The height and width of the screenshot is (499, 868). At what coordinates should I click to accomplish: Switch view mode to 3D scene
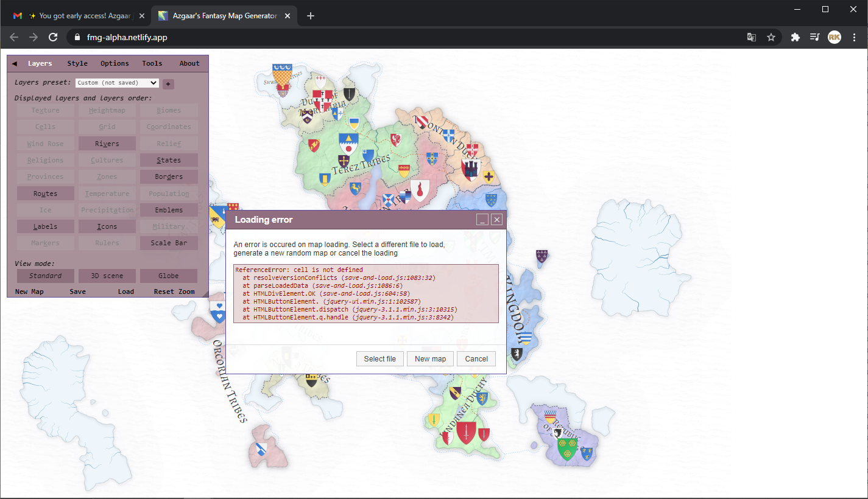pyautogui.click(x=107, y=275)
